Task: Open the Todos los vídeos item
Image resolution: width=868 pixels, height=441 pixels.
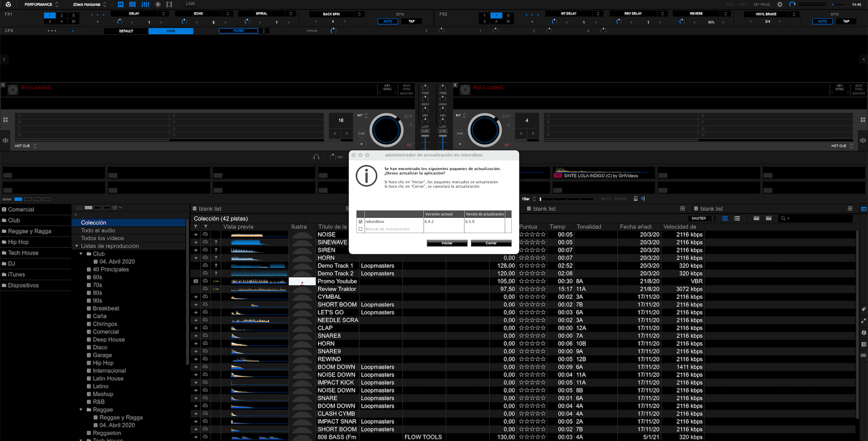Action: click(x=102, y=238)
